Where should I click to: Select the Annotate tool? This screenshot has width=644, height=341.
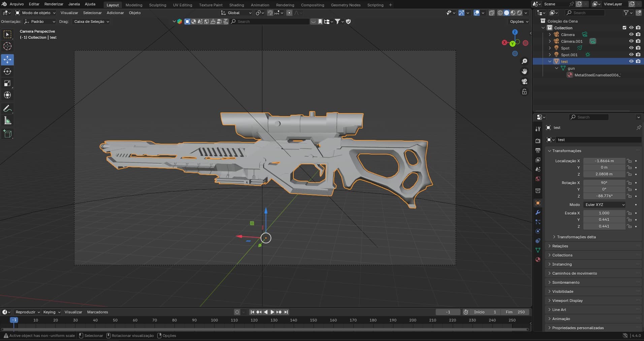[7, 109]
